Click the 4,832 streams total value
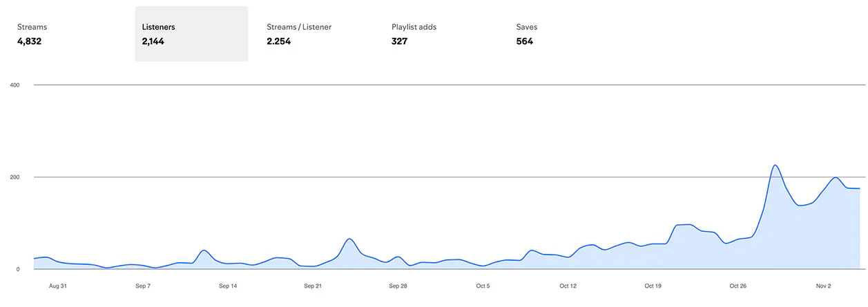Viewport: 868px width, 307px height. [x=29, y=41]
